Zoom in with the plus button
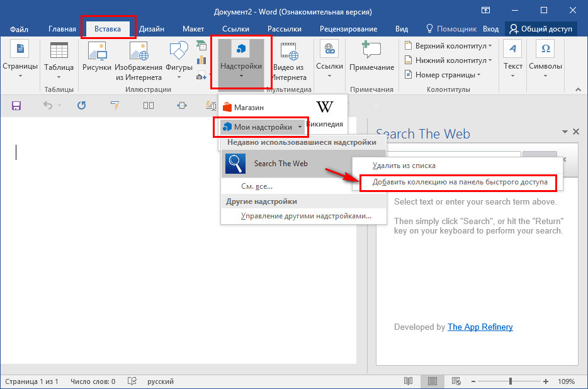 click(x=546, y=381)
